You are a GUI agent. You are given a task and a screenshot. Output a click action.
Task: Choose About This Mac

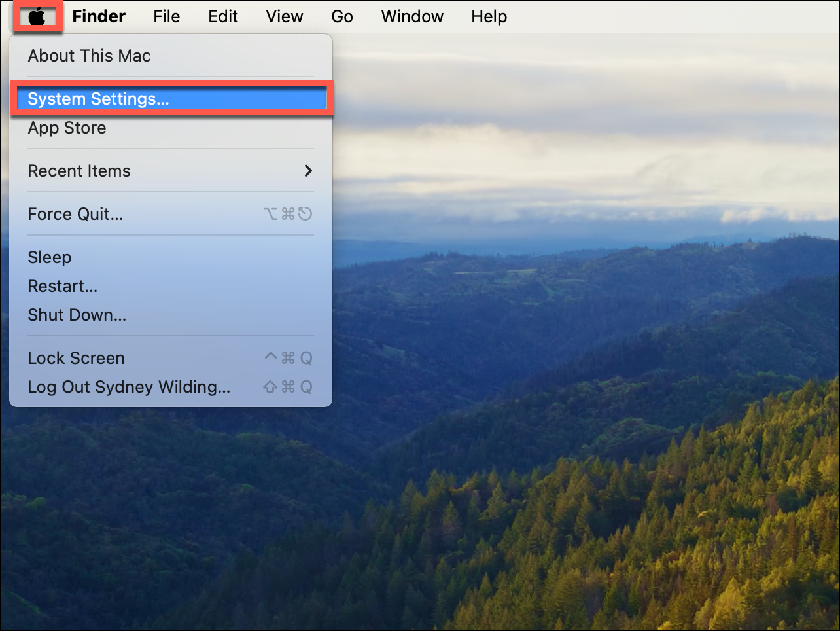(x=171, y=56)
